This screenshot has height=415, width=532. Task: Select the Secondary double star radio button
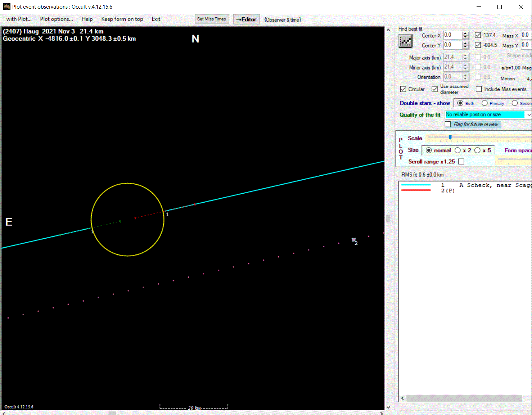[515, 103]
